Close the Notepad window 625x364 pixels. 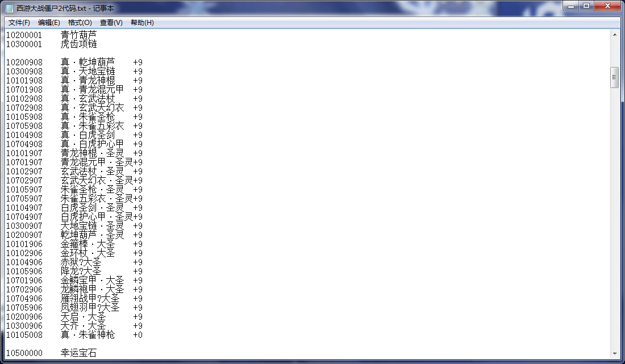(x=607, y=6)
